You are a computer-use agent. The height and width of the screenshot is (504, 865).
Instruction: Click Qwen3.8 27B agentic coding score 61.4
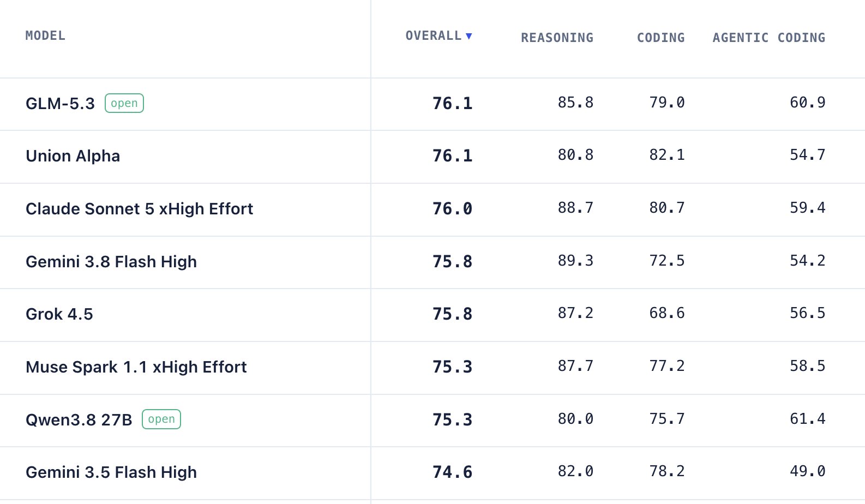[807, 419]
